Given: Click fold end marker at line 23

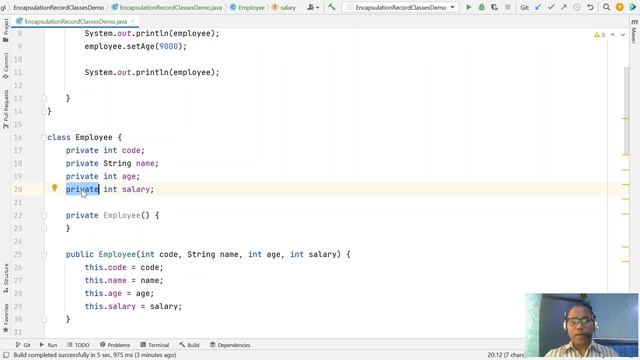Looking at the screenshot, I should [44, 229].
